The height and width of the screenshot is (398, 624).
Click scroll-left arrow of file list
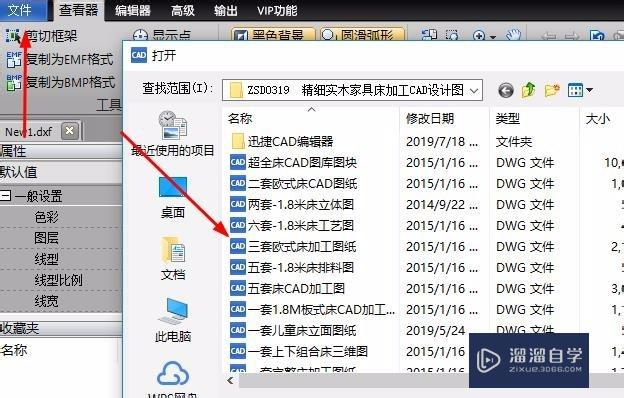pos(230,380)
